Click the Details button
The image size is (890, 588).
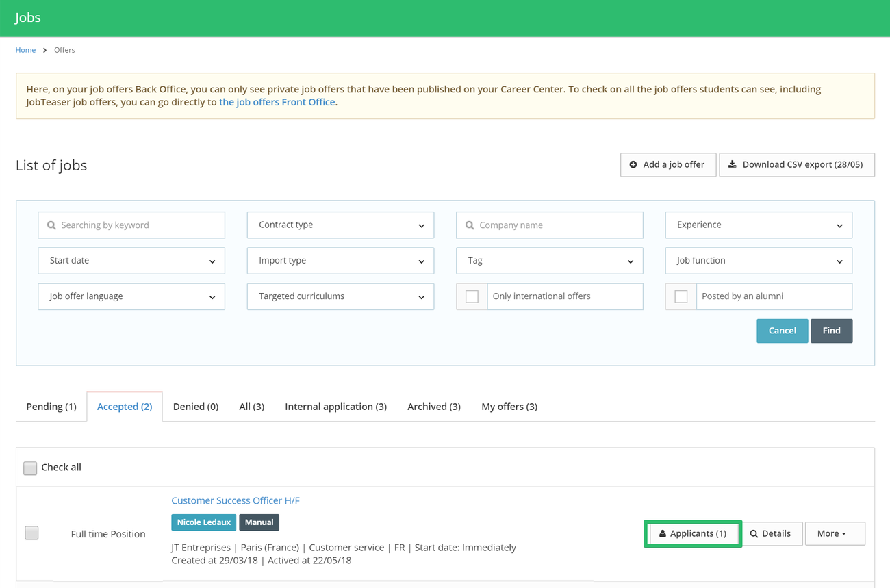772,533
